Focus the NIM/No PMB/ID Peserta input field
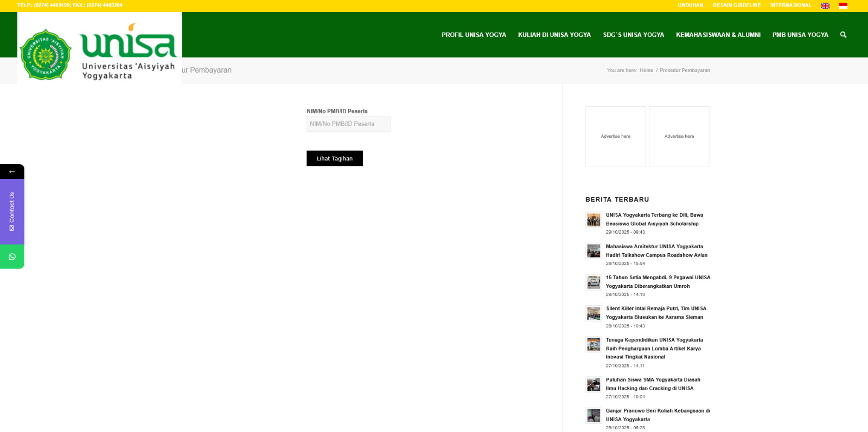The height and width of the screenshot is (432, 868). pyautogui.click(x=348, y=124)
